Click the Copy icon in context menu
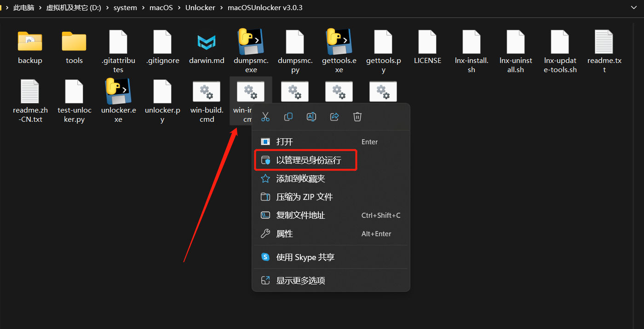Viewport: 644px width, 329px height. point(288,117)
